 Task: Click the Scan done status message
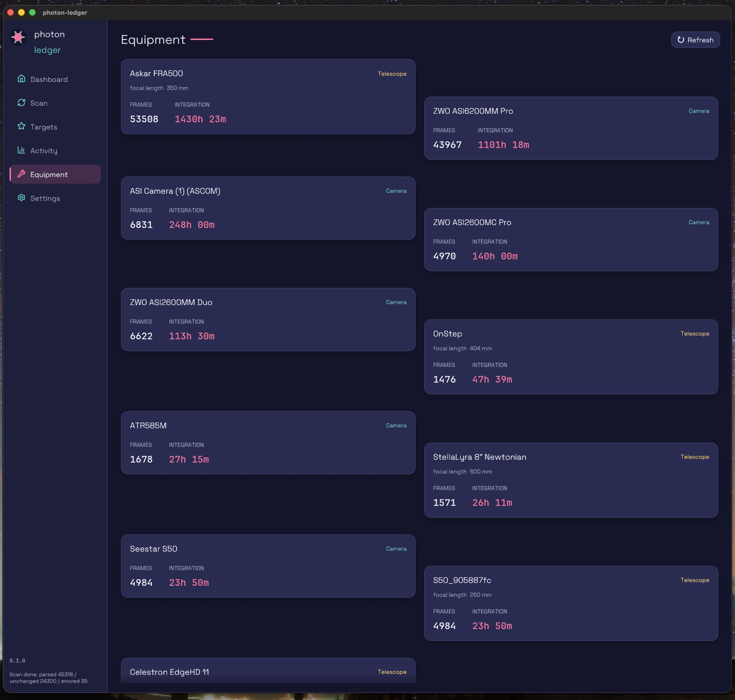49,678
